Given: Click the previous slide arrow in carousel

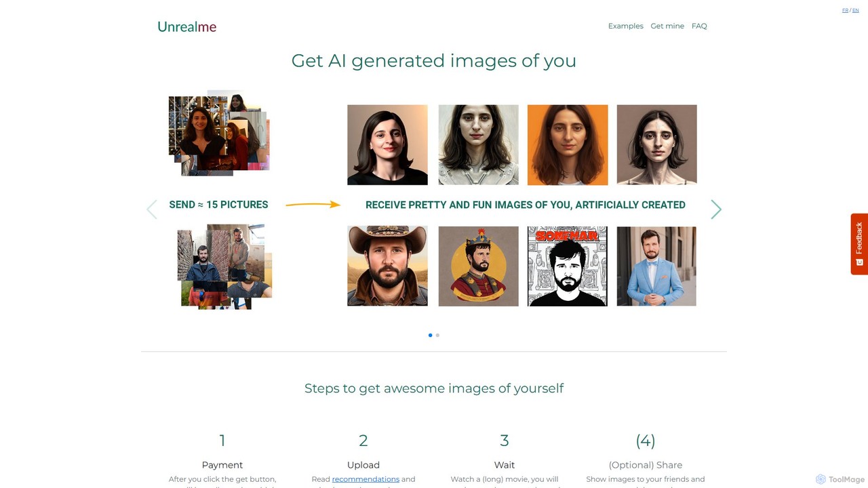Looking at the screenshot, I should point(152,209).
